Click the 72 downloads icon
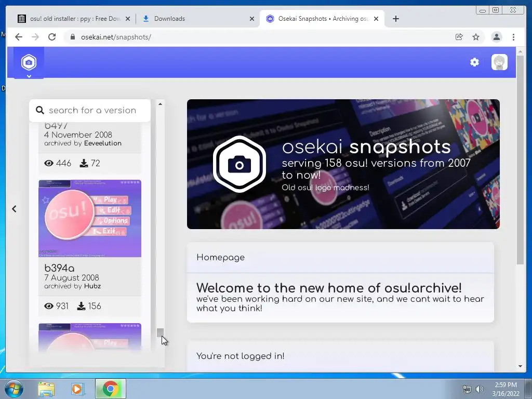Screen dimensions: 532x399 [84, 163]
